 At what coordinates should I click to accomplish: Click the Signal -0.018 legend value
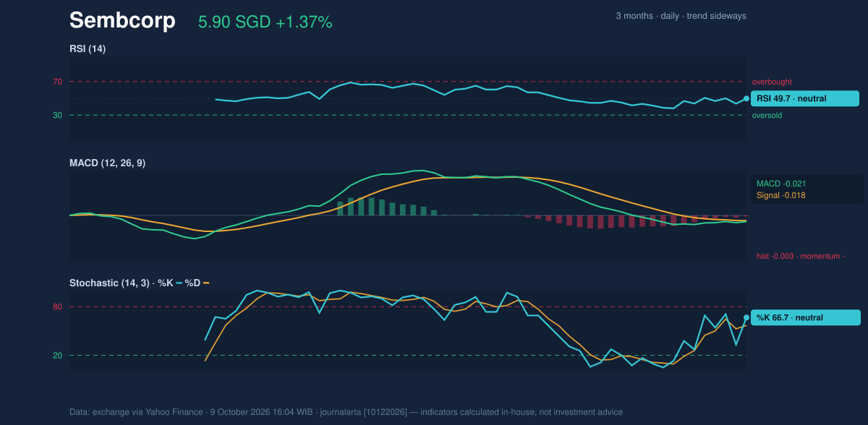(x=781, y=195)
